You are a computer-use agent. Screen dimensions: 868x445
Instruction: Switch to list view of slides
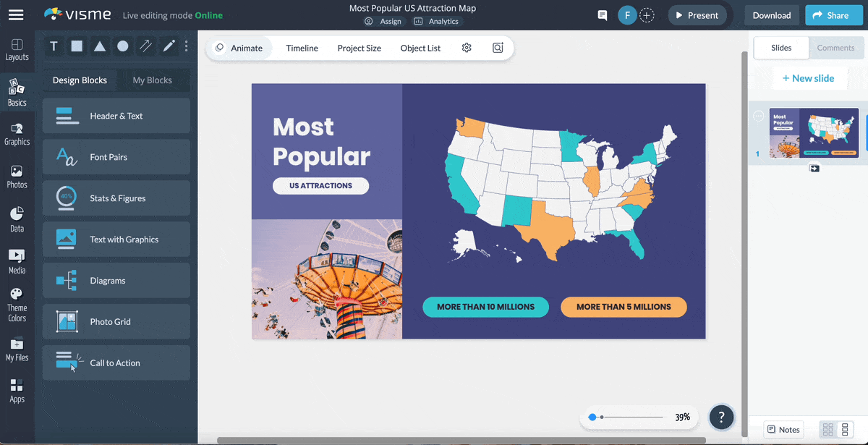(x=844, y=430)
